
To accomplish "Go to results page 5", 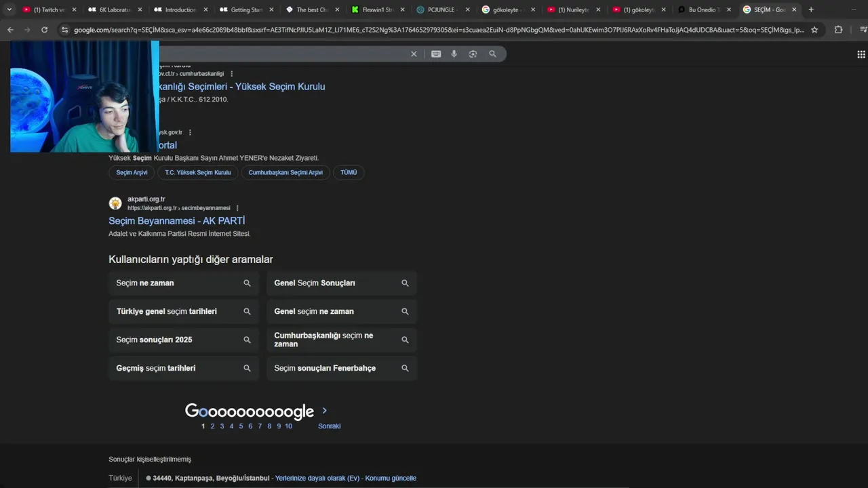I will click(x=241, y=426).
